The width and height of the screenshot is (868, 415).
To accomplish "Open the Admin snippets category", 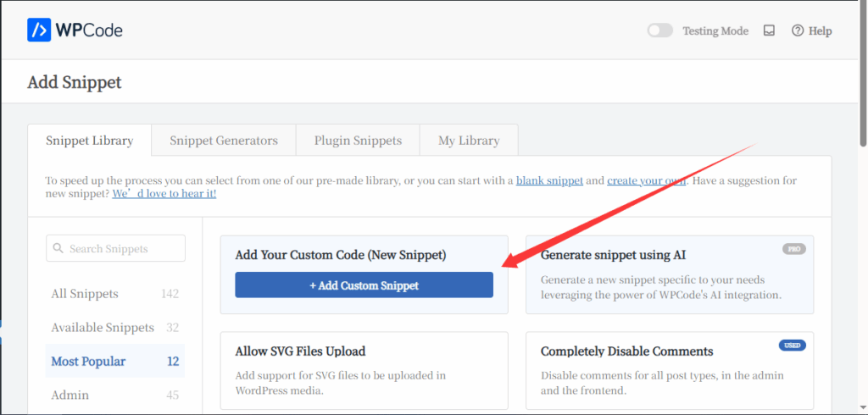I will click(70, 396).
